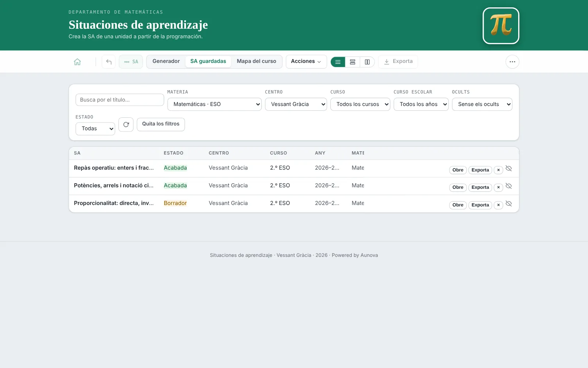Click the SA chip button

coord(131,62)
